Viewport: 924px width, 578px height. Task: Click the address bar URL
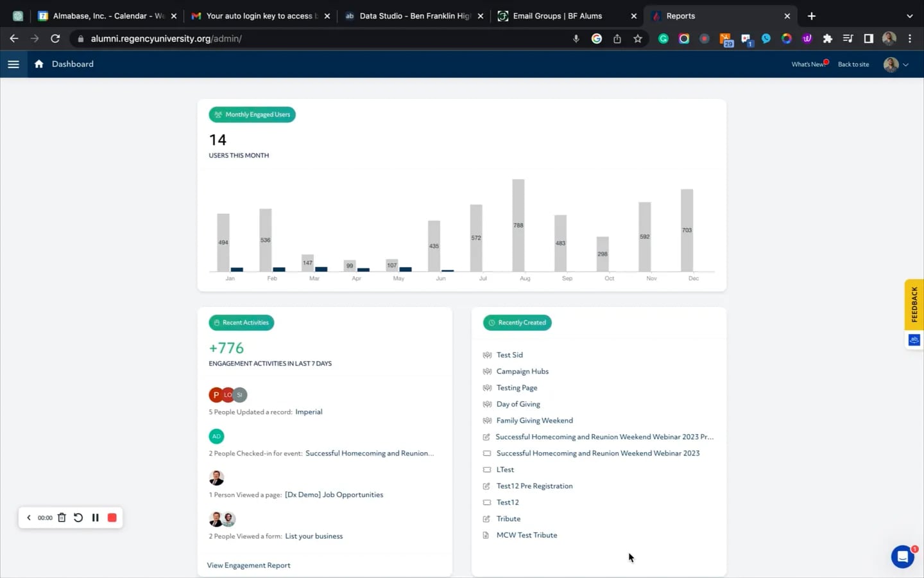click(166, 39)
